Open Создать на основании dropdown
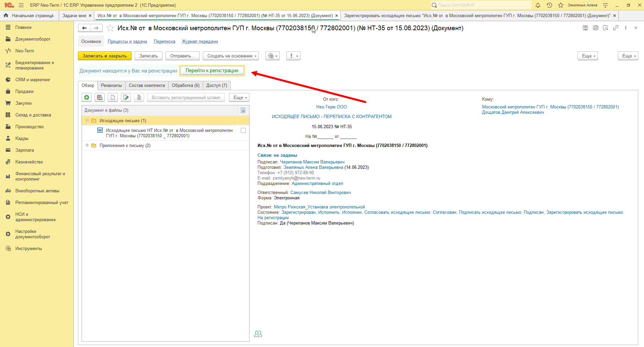Image resolution: width=644 pixels, height=347 pixels. tap(231, 56)
